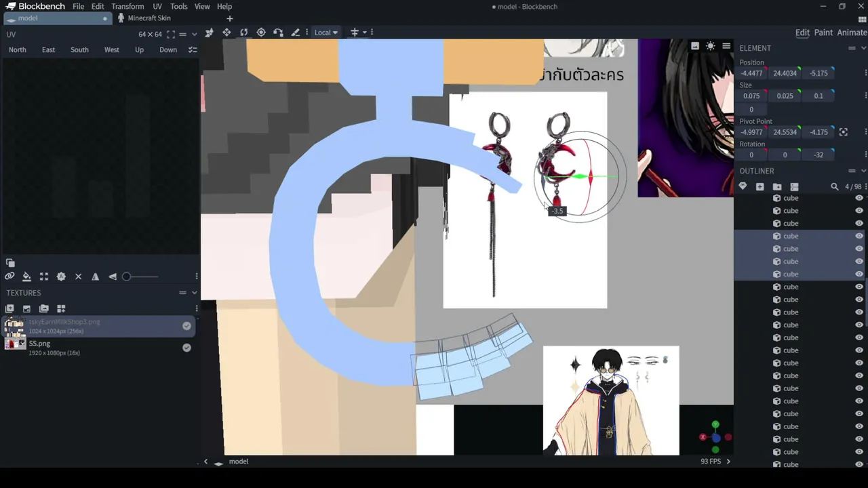This screenshot has width=868, height=488.
Task: Click the copy UV icon below preview
Action: pos(10,263)
